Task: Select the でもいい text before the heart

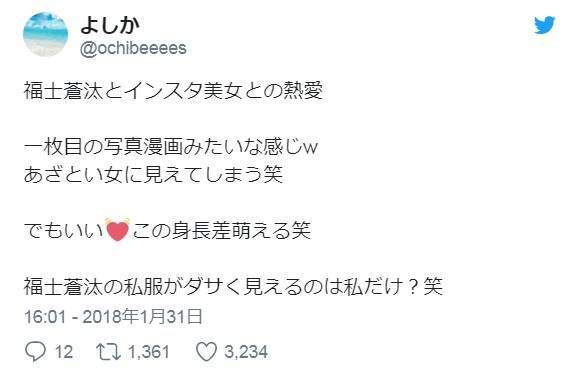Action: (64, 230)
